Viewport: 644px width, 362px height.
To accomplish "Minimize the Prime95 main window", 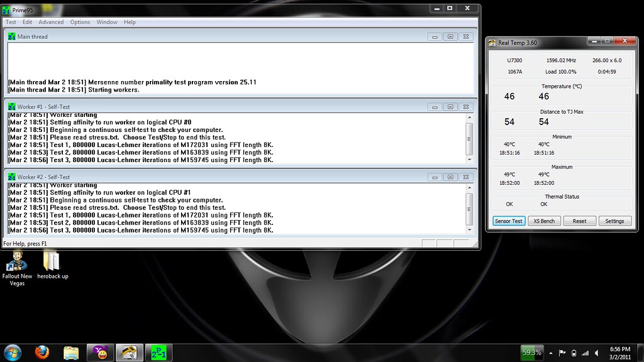I will coord(436,8).
